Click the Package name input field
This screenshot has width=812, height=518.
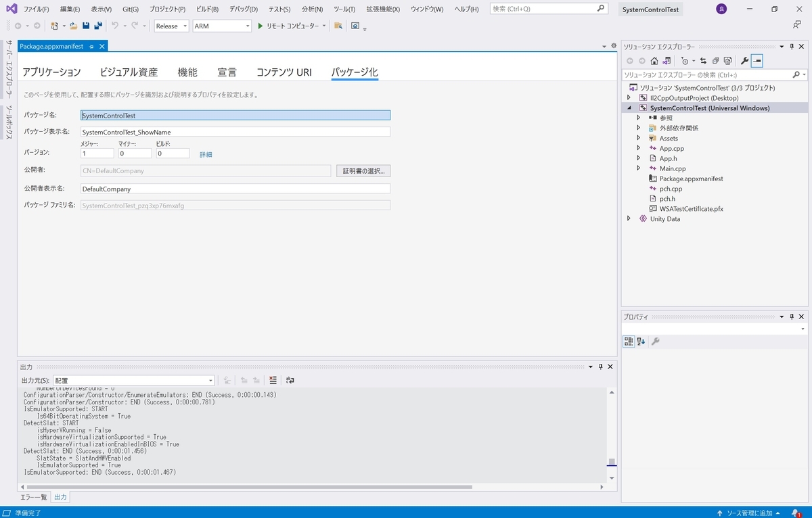pyautogui.click(x=235, y=116)
